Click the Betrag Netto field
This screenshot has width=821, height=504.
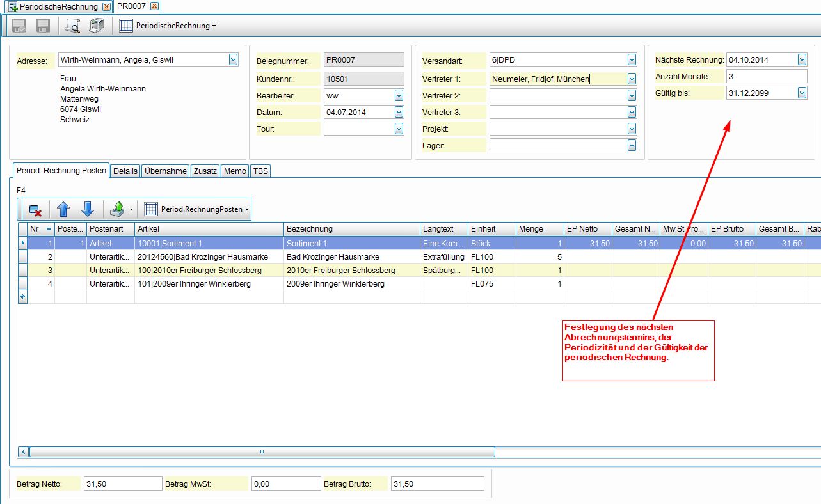tap(123, 484)
